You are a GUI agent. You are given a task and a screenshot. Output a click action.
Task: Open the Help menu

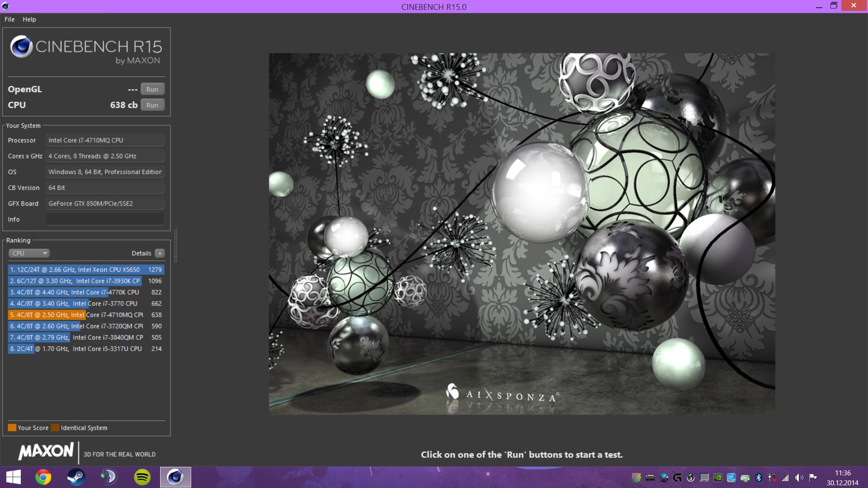[29, 19]
